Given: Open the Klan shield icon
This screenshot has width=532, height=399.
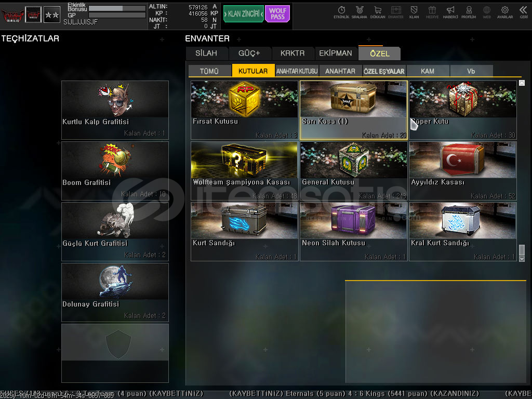Looking at the screenshot, I should point(414,12).
